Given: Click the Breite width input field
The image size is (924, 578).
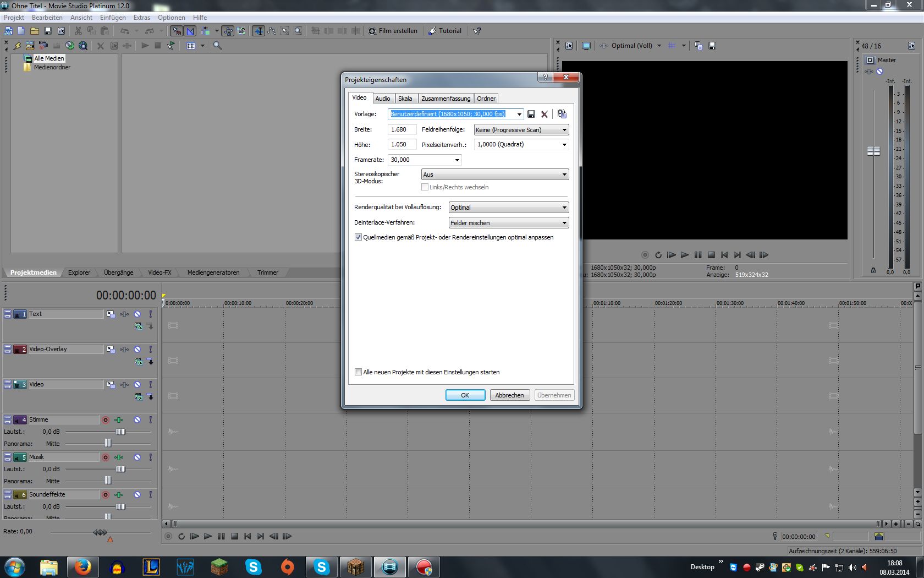Looking at the screenshot, I should coord(402,130).
